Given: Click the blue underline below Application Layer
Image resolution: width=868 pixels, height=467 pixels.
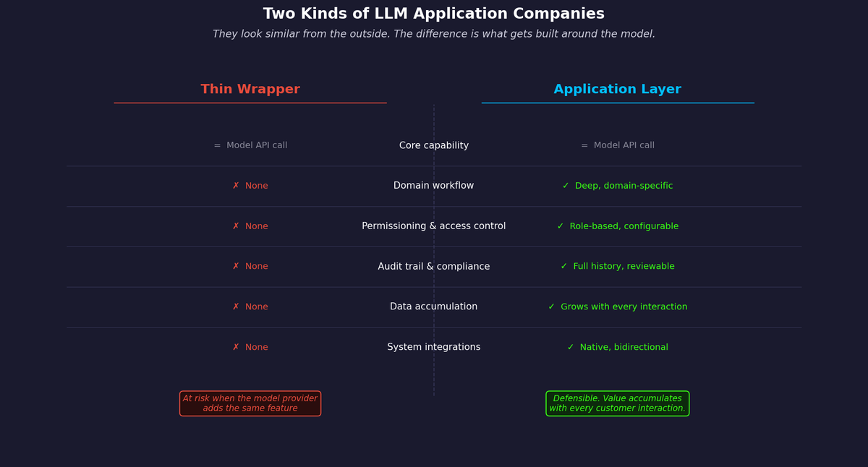Looking at the screenshot, I should [617, 103].
